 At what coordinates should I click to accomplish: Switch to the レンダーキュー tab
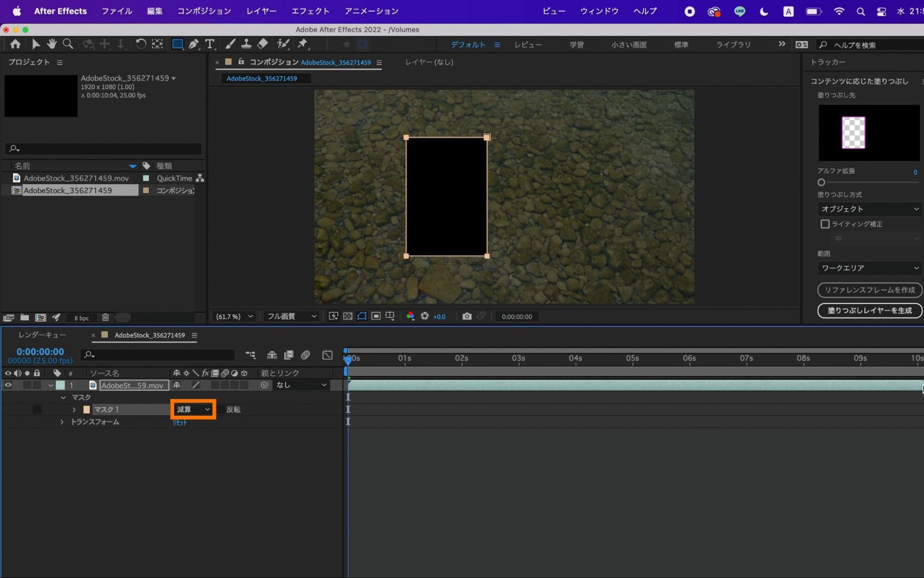[x=42, y=335]
